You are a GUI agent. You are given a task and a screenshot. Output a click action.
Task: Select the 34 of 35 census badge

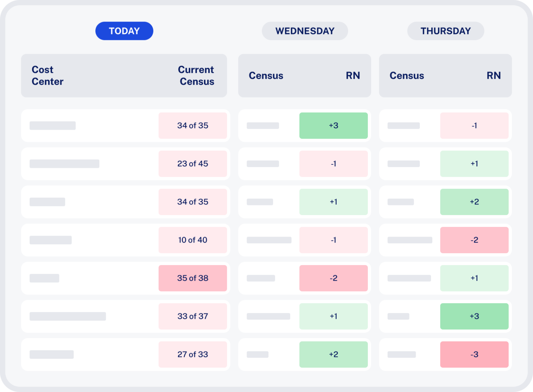pyautogui.click(x=193, y=126)
